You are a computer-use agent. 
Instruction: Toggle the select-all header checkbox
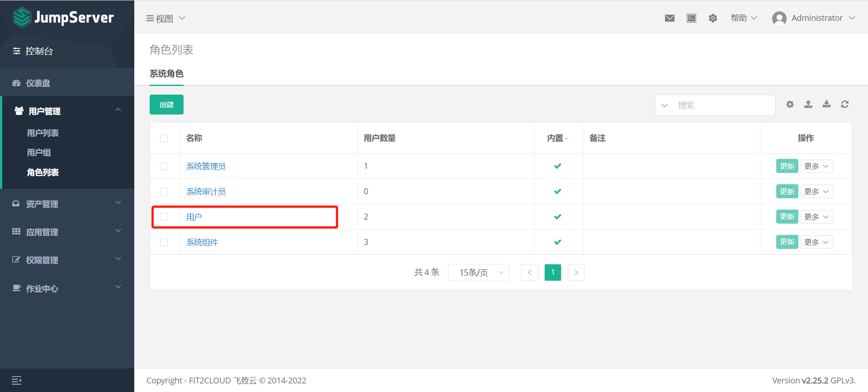[164, 138]
